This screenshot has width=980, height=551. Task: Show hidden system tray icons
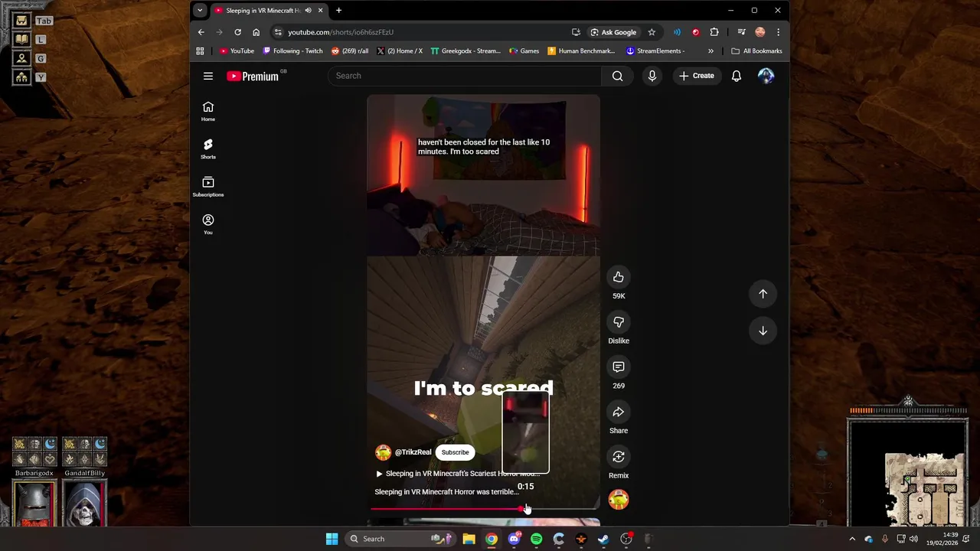click(852, 539)
